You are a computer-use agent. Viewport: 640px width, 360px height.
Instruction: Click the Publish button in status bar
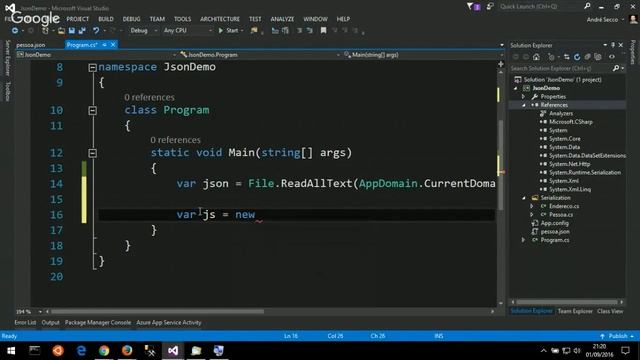618,336
